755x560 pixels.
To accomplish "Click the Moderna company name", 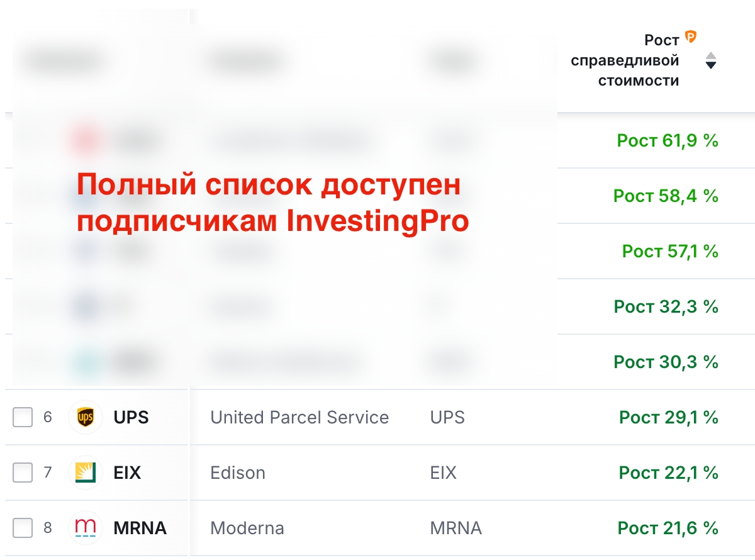I will 247,528.
